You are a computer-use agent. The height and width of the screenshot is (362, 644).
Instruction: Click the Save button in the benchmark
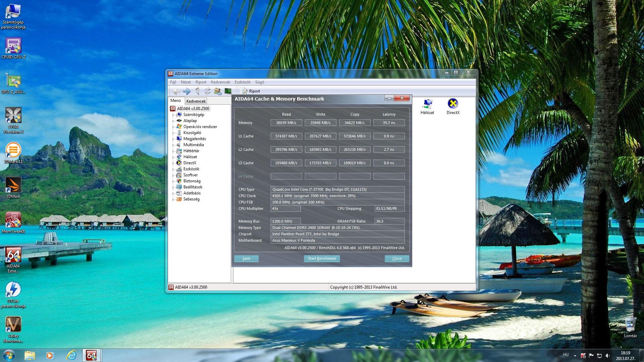[x=246, y=258]
